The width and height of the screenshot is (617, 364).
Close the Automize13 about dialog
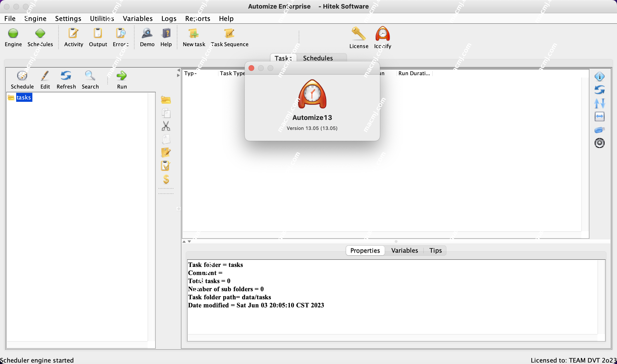click(251, 68)
